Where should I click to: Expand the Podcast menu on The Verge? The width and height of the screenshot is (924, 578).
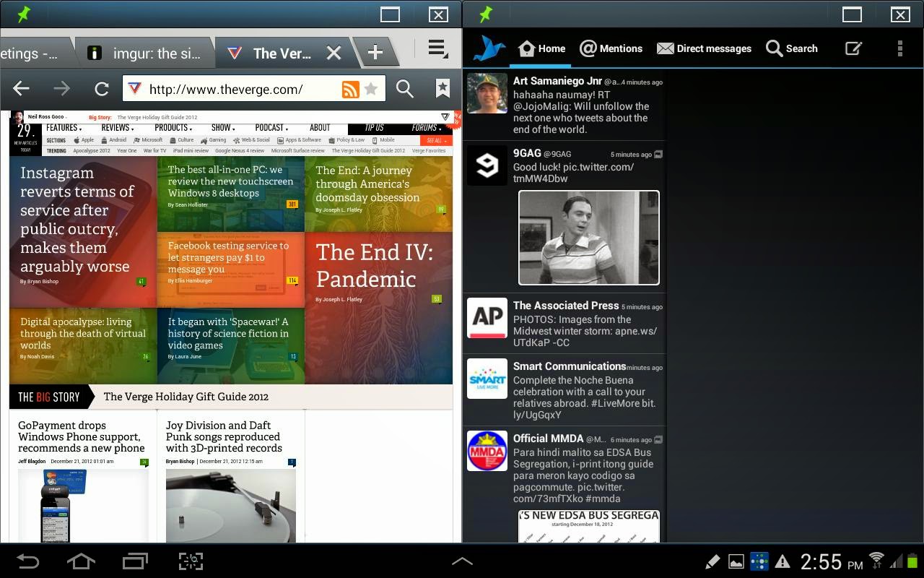pyautogui.click(x=272, y=128)
